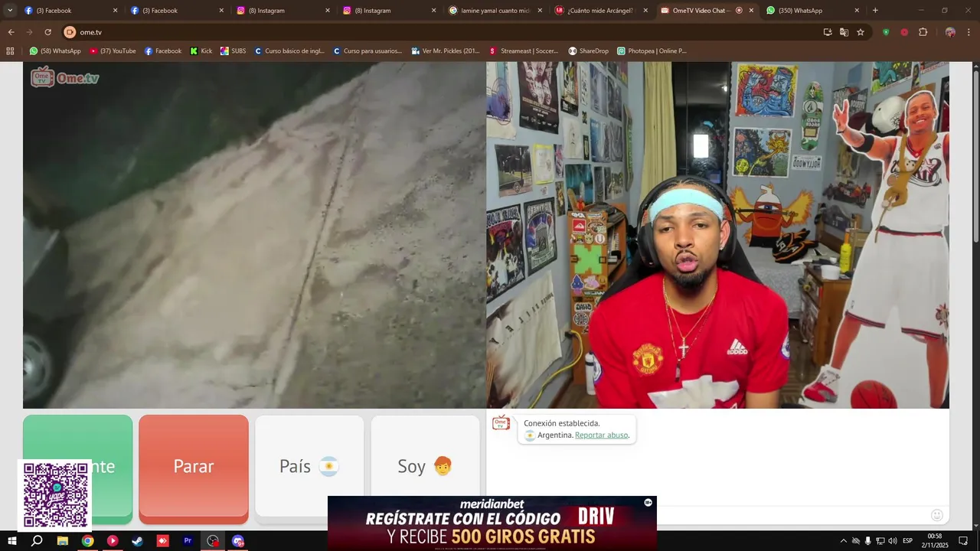Reload the ome.tv page

(47, 32)
